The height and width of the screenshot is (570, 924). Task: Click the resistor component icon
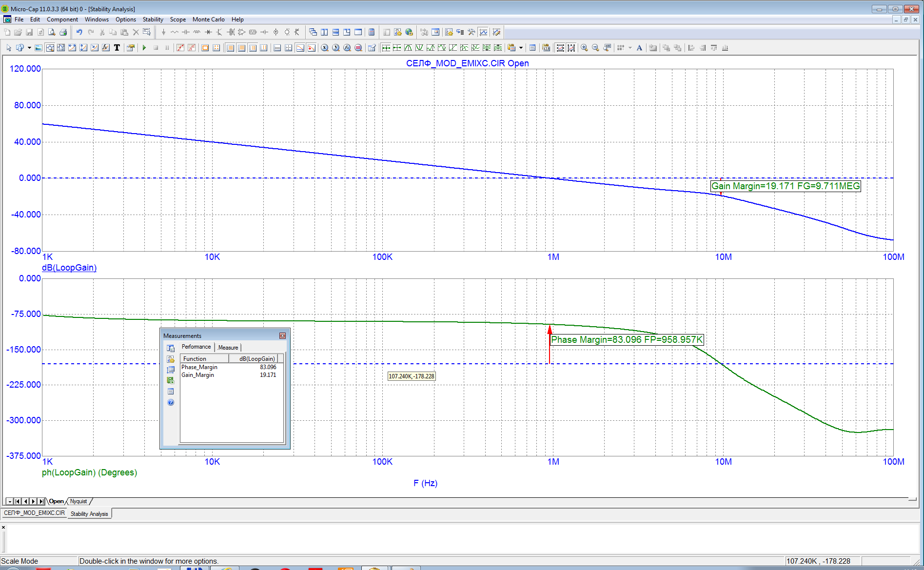(x=174, y=32)
